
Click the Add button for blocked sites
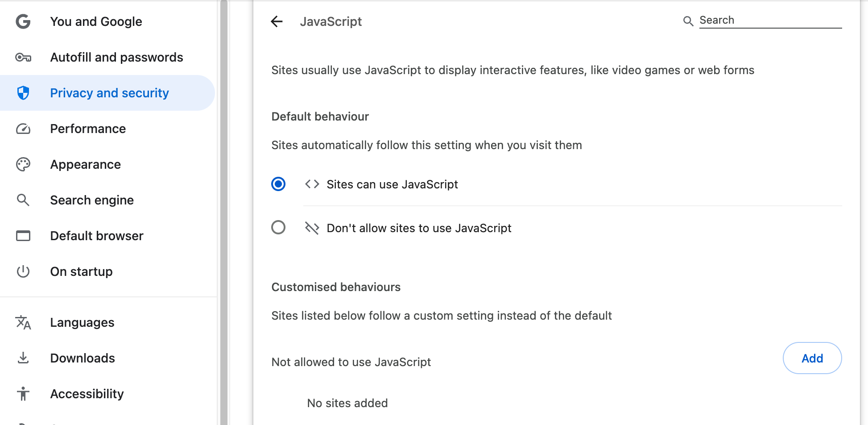[812, 358]
